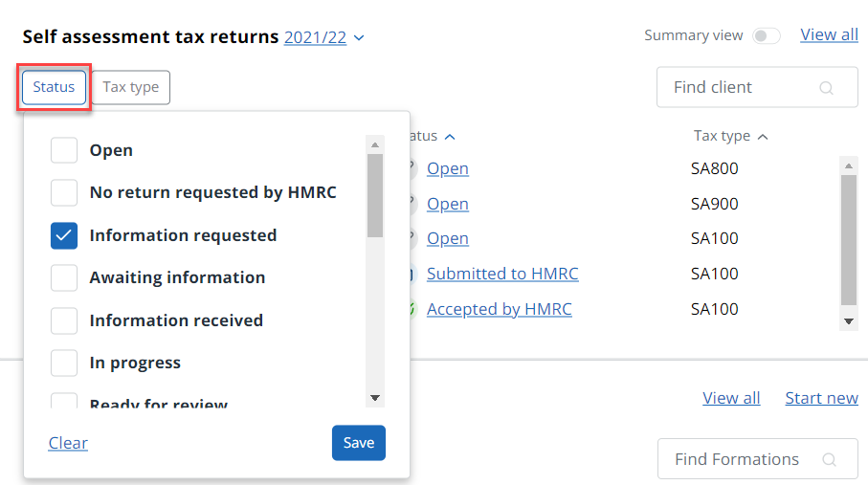Uncheck Information requested checkbox
The width and height of the screenshot is (868, 485).
click(64, 235)
